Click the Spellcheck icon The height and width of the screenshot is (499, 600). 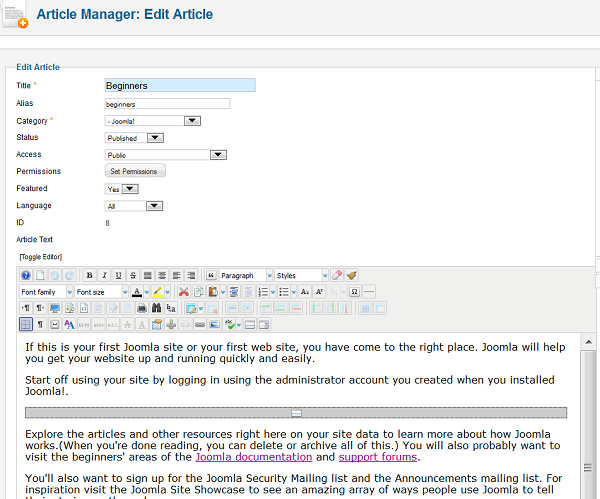(229, 325)
